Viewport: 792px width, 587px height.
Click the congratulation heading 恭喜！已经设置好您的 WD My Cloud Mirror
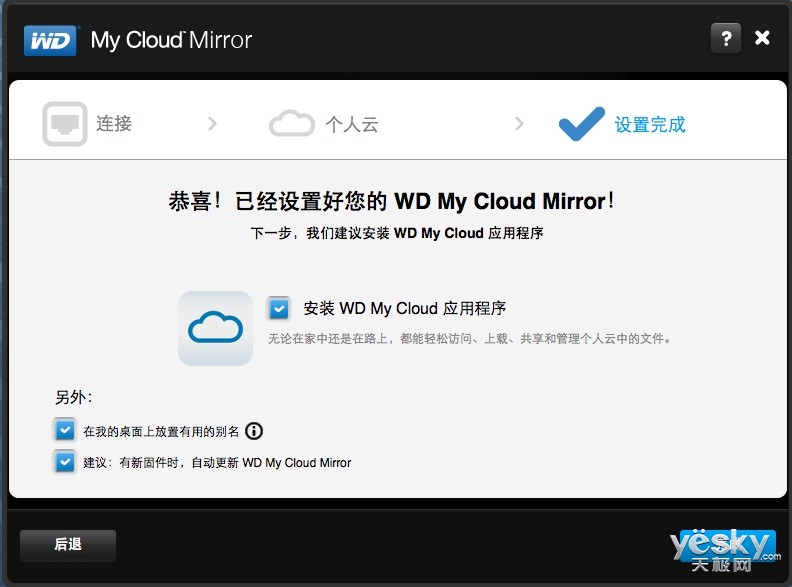(391, 201)
